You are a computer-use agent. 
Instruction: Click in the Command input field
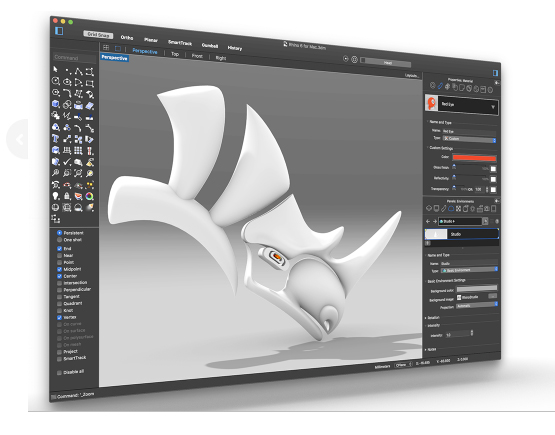pyautogui.click(x=75, y=57)
